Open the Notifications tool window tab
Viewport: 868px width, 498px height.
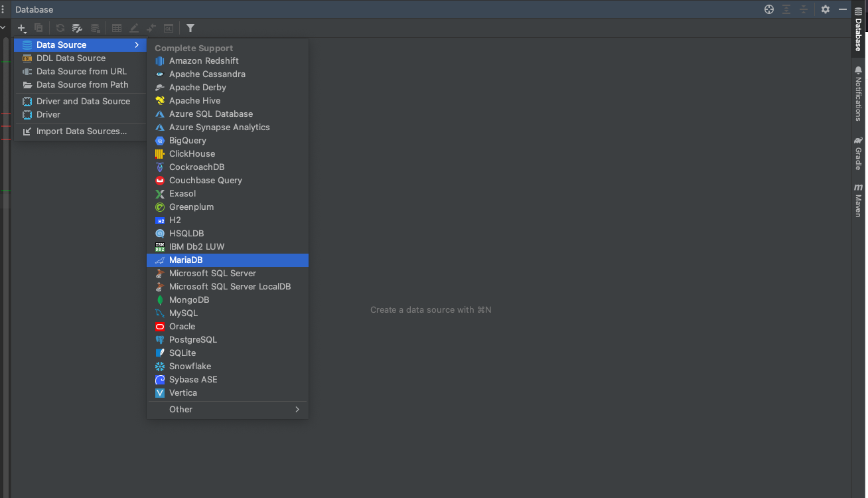pos(859,93)
